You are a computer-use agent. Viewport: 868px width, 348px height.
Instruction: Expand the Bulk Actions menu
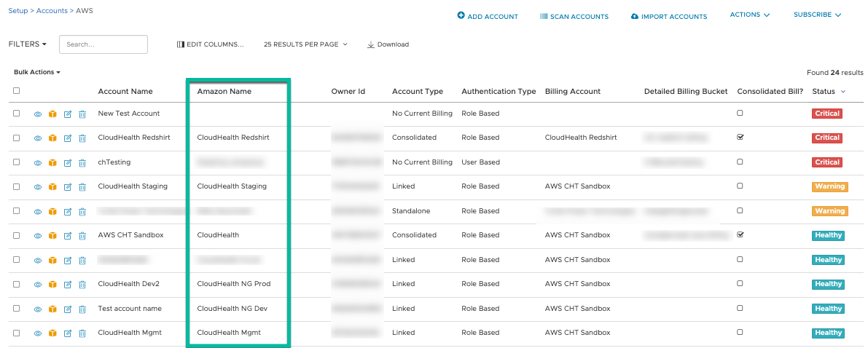click(37, 72)
